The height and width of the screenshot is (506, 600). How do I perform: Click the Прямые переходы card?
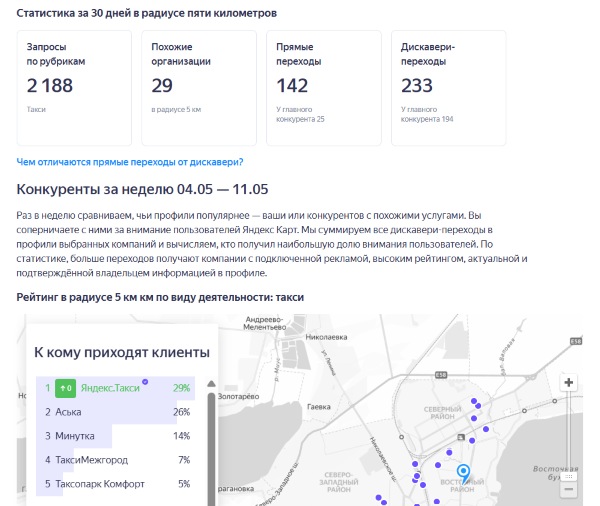[x=324, y=88]
